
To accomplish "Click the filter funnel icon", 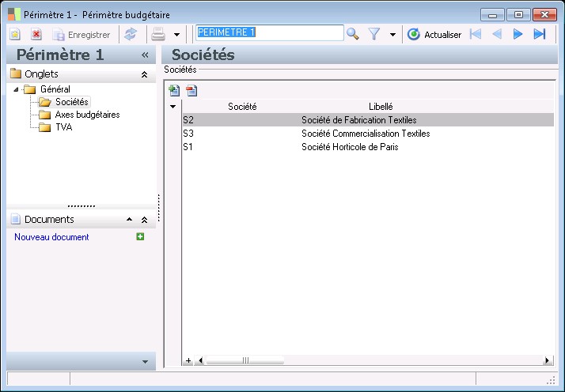I will 374,35.
